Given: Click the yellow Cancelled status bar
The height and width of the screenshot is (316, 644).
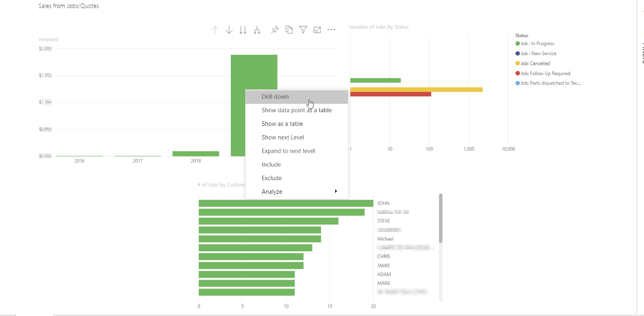Looking at the screenshot, I should click(x=416, y=90).
